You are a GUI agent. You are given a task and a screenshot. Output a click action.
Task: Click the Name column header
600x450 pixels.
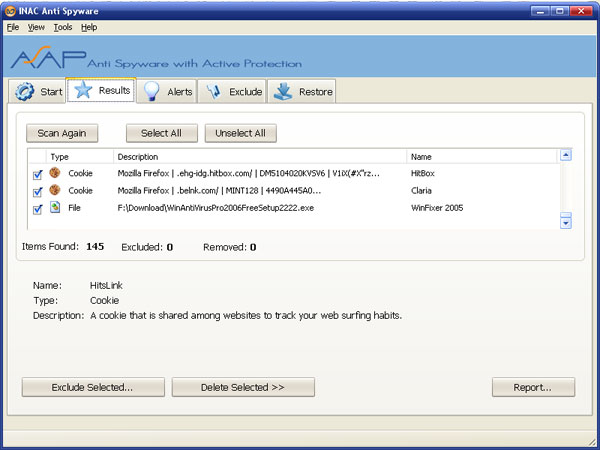481,157
